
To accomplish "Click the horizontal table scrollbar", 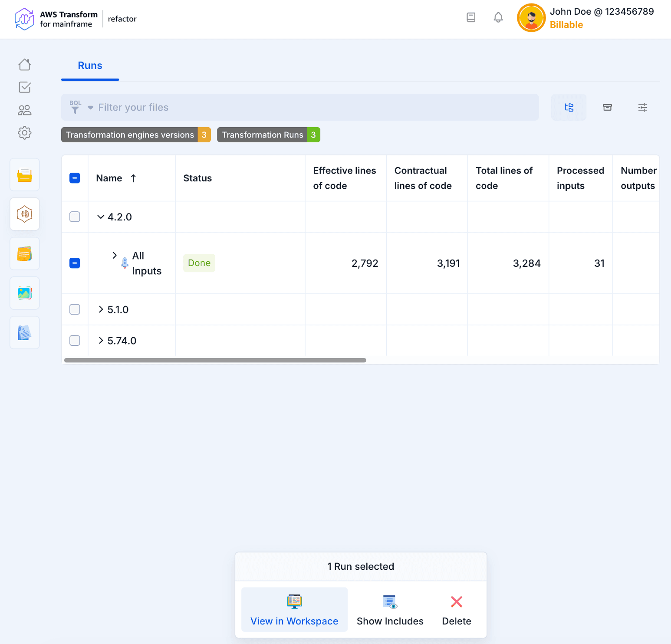I will (215, 360).
